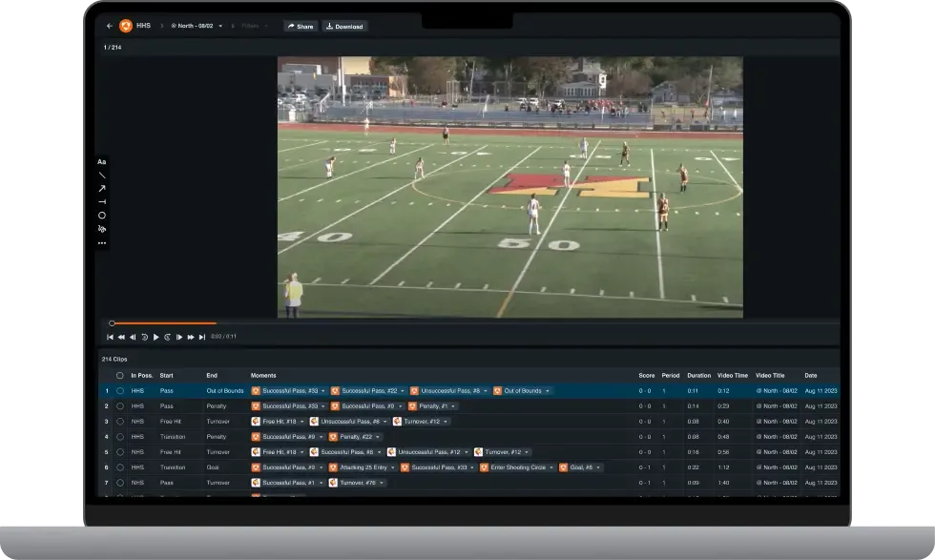Image resolution: width=935 pixels, height=560 pixels.
Task: Expand the Out of Bounds moment tag
Action: 549,390
